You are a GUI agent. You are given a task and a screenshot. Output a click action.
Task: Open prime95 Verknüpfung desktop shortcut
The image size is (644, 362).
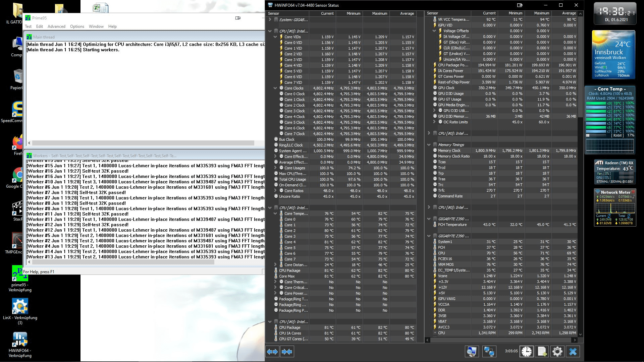click(20, 278)
